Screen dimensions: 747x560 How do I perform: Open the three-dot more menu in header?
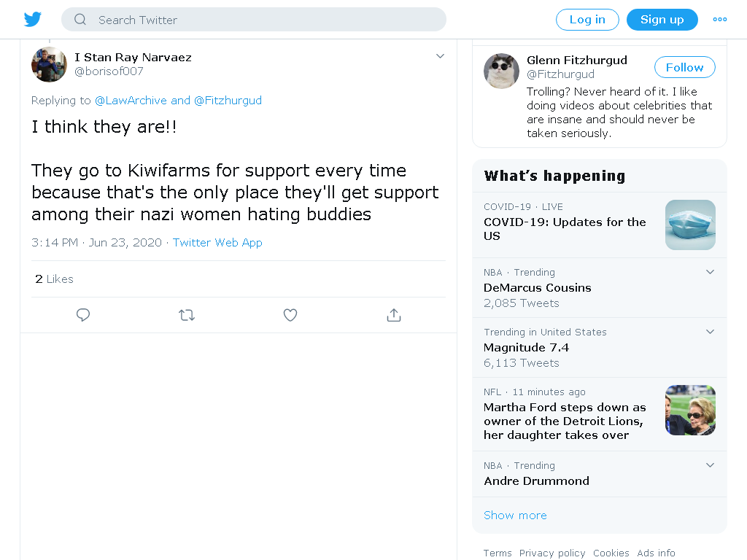pyautogui.click(x=719, y=20)
